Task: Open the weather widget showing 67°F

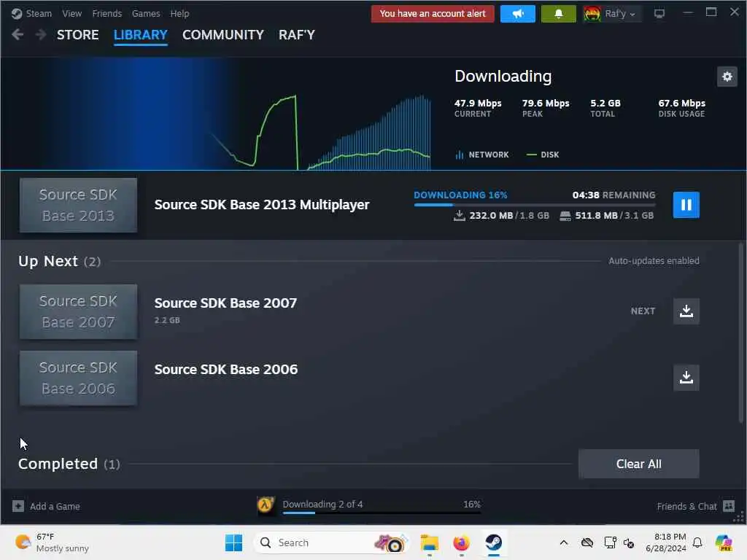Action: [x=53, y=542]
